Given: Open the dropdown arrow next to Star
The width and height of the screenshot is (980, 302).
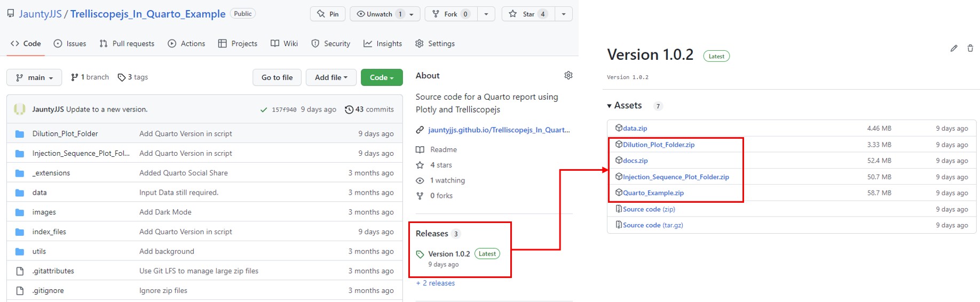Looking at the screenshot, I should point(564,14).
